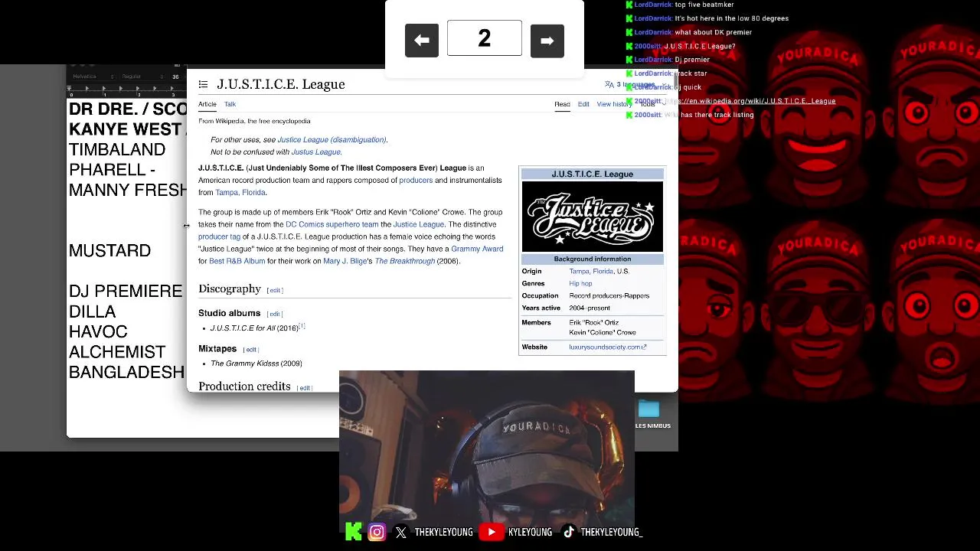Open the Best R&B Album link
The width and height of the screenshot is (980, 551).
(x=237, y=262)
